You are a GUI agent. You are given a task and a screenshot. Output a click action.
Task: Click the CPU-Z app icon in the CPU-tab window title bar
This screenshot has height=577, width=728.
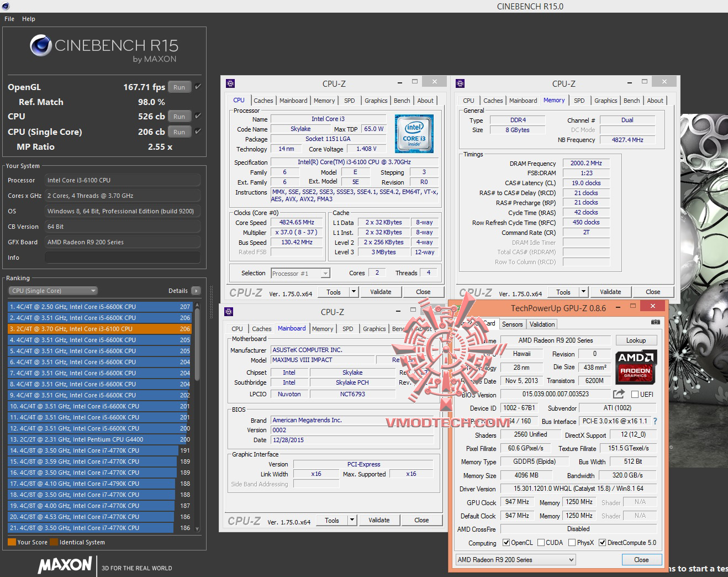[x=230, y=83]
